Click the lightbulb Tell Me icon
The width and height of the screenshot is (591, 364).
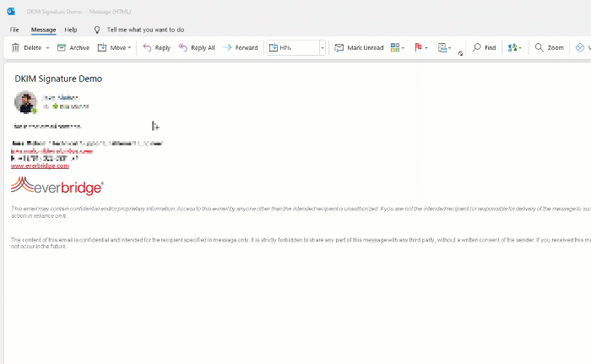click(97, 30)
